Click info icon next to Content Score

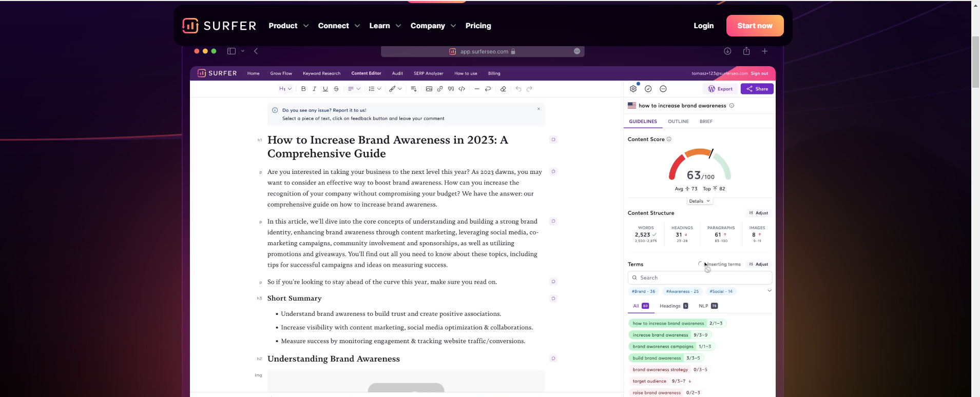pos(669,139)
